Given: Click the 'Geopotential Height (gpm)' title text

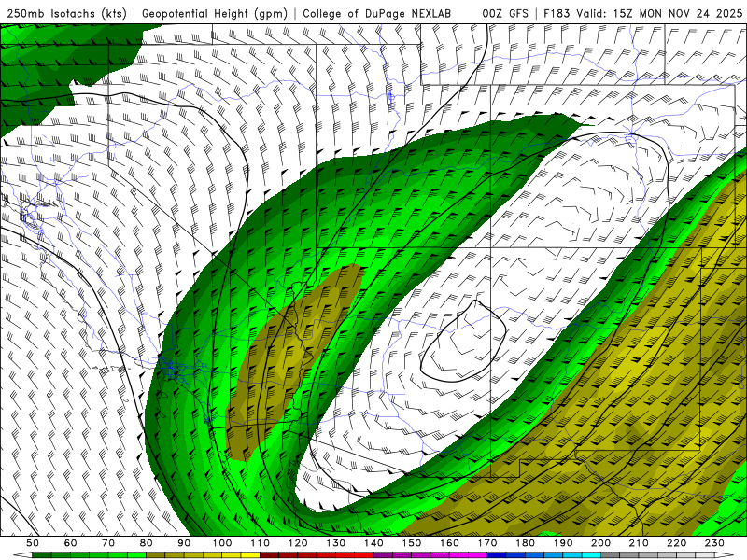Looking at the screenshot, I should 215,14.
